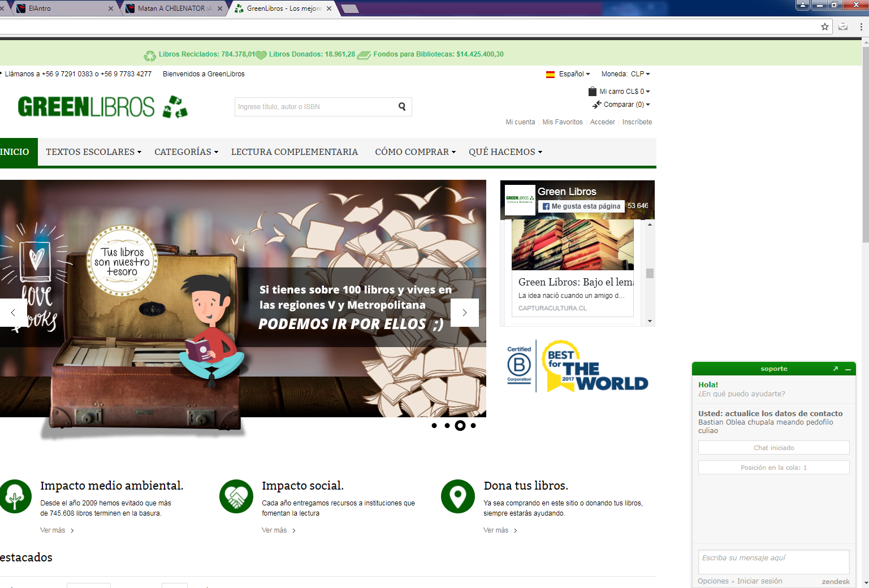Click the Impacto social handshake icon
Screen dimensions: 869x588
point(236,496)
